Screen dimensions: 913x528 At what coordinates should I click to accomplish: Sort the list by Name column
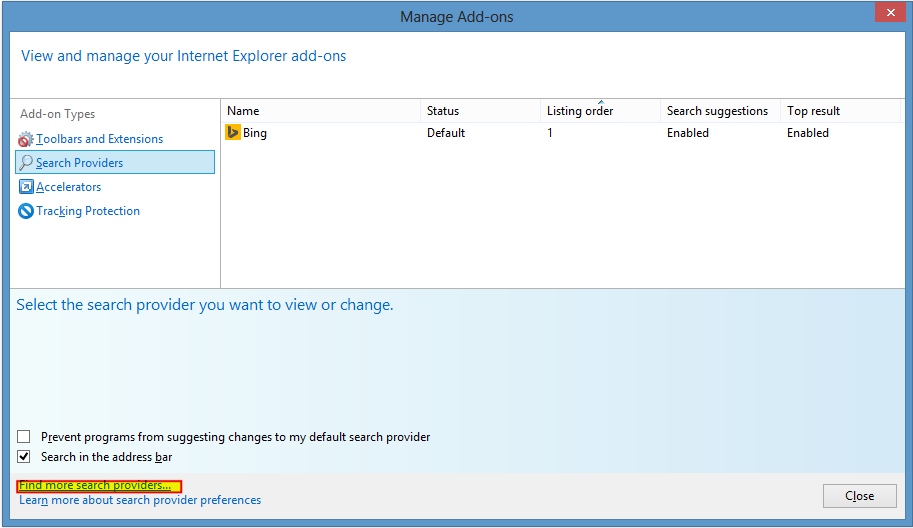click(320, 111)
